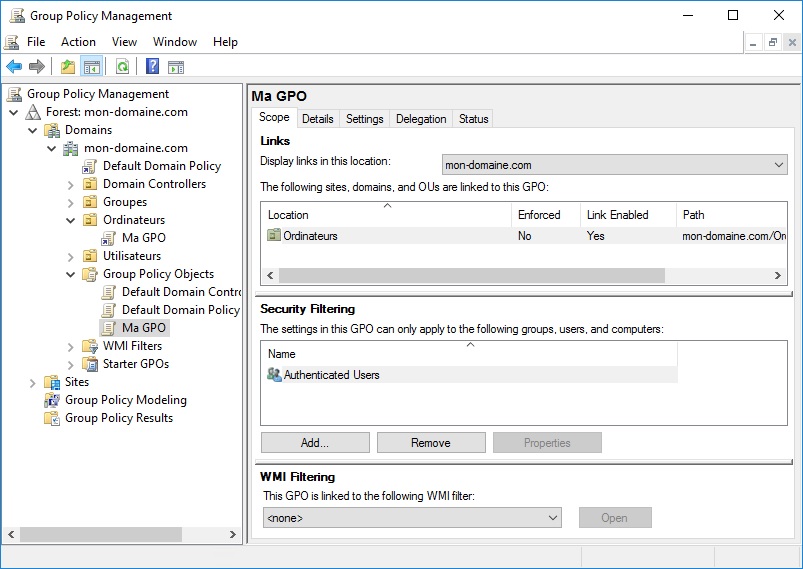Image resolution: width=803 pixels, height=569 pixels.
Task: Open the View menu
Action: coord(124,41)
